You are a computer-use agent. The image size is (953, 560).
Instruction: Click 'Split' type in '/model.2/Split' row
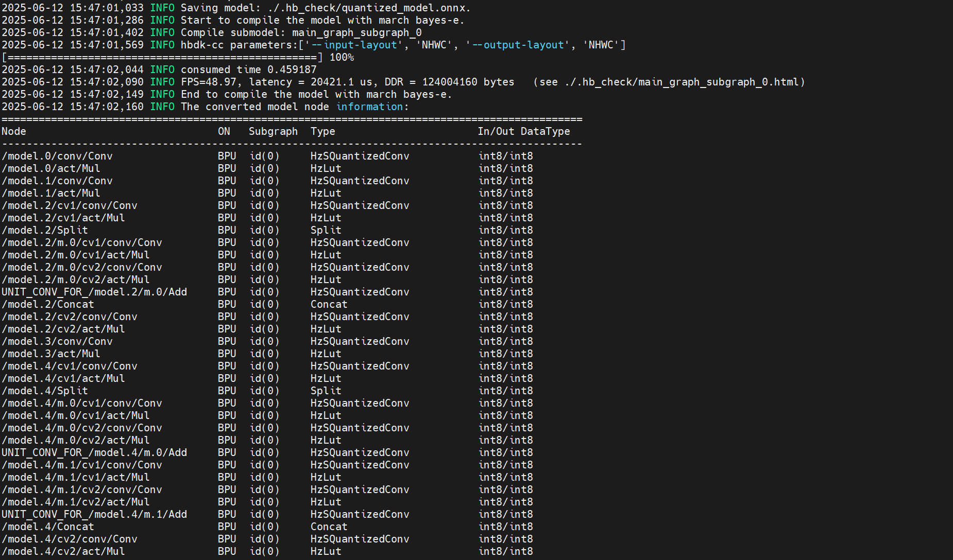[x=326, y=230]
